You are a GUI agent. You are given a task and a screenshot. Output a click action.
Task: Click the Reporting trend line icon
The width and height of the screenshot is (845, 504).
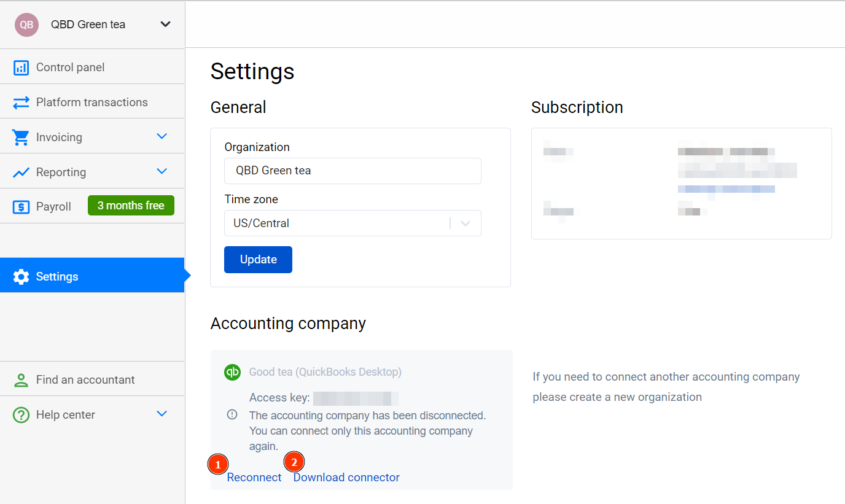click(21, 173)
